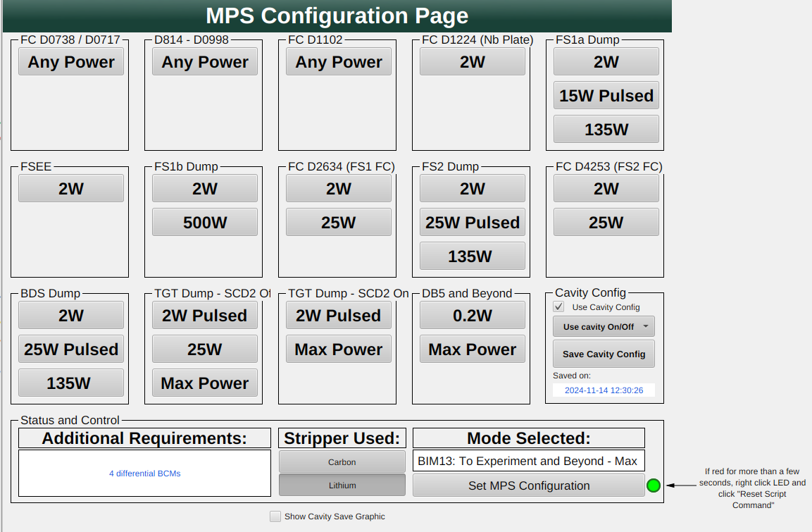Select Carbon stripper option

coord(342,462)
